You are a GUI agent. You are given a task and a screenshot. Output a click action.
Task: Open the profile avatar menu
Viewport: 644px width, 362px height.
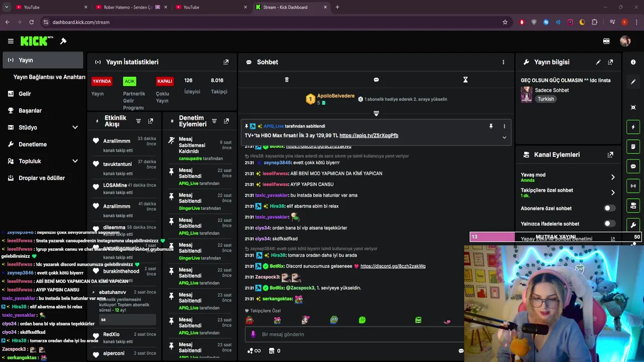click(x=625, y=41)
